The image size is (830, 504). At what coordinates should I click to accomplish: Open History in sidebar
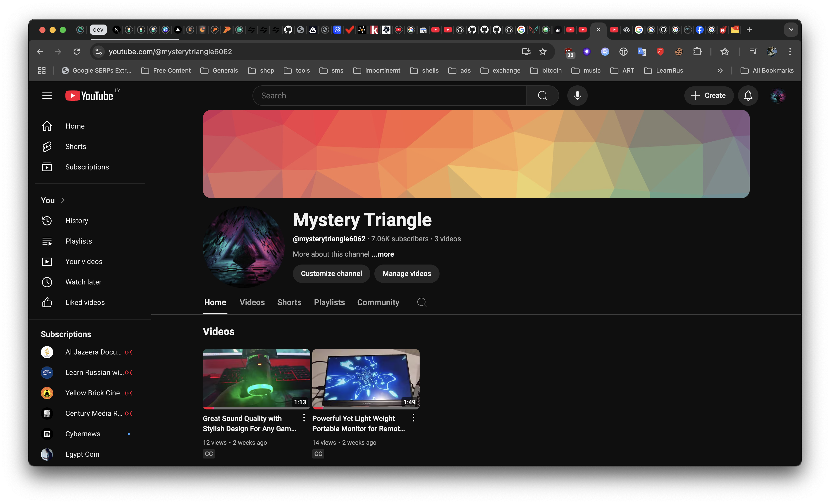coord(90,221)
